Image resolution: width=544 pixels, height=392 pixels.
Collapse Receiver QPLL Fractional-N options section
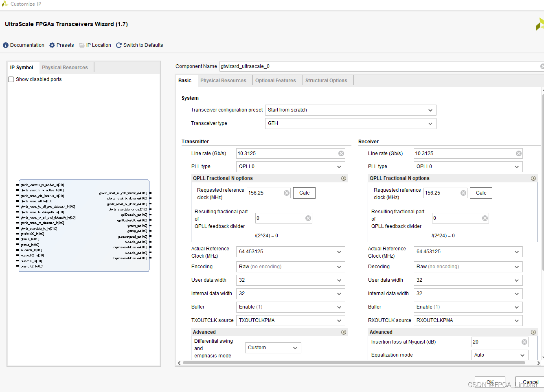click(x=533, y=178)
